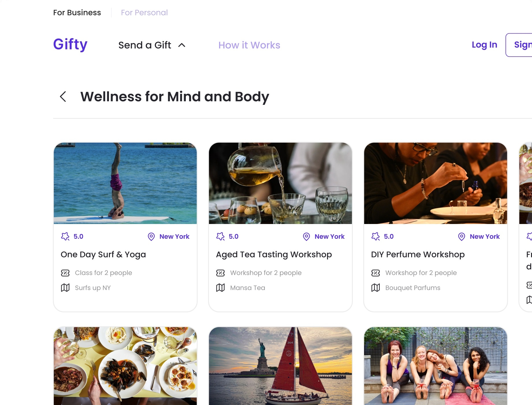Open the Aged Tea Tasting Workshop title

click(274, 255)
